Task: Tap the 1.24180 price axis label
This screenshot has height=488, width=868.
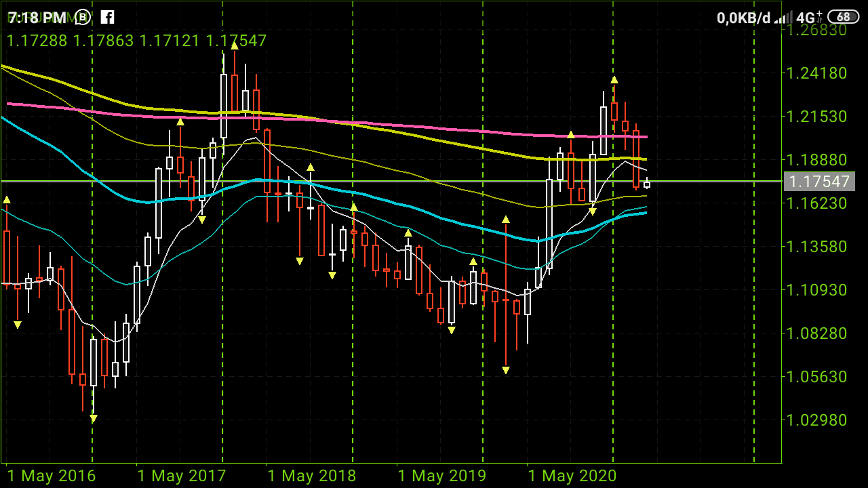Action: click(x=817, y=73)
